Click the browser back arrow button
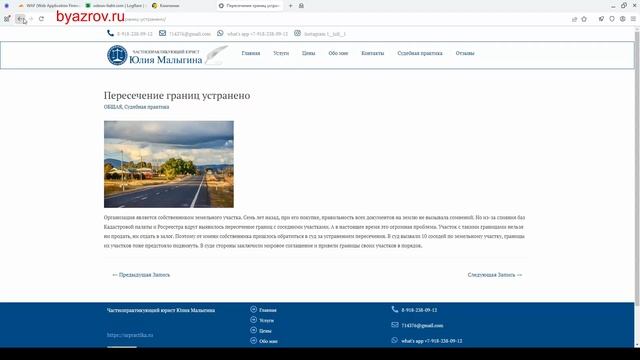Screen dimensions: 640x360 pyautogui.click(x=20, y=19)
